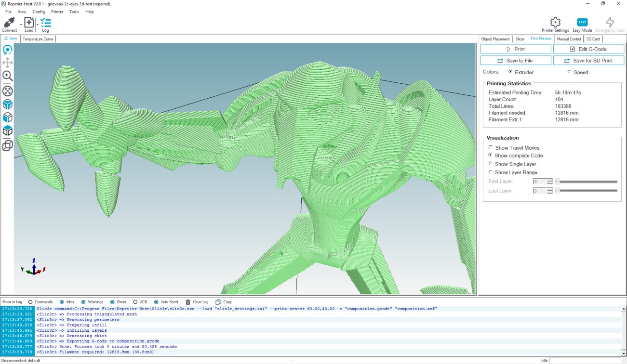Screen dimensions: 627x364
Task: Click the Save to File button
Action: 516,61
